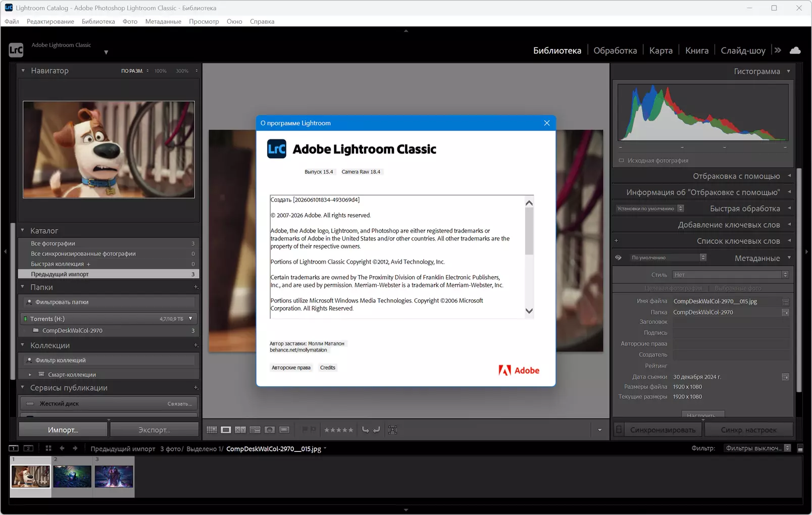
Task: Add keyword via plus in keyword list
Action: pos(616,241)
